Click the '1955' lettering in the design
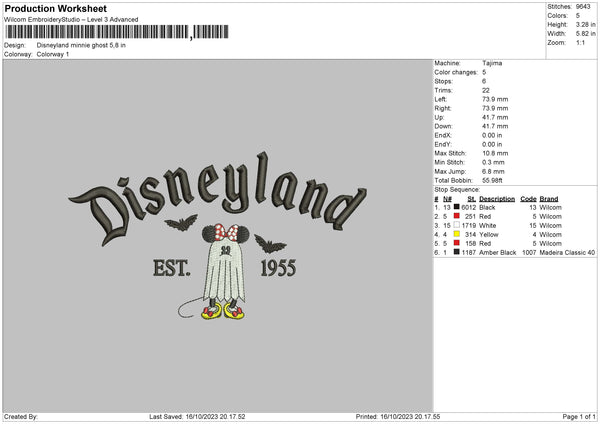 point(278,268)
